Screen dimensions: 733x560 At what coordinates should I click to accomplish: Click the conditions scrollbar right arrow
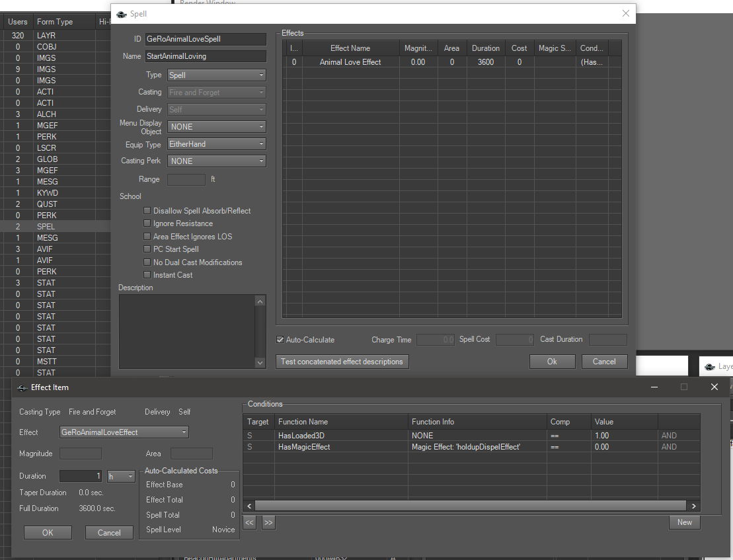pos(694,506)
